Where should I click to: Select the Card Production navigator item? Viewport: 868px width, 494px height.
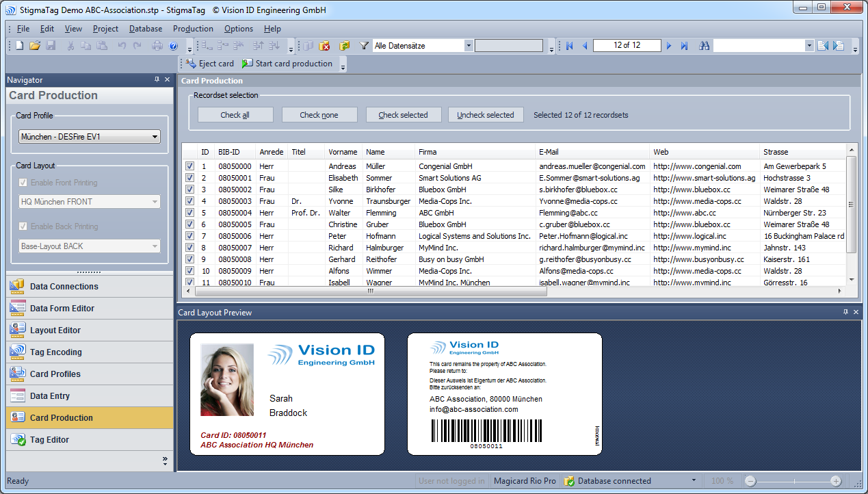[90, 418]
